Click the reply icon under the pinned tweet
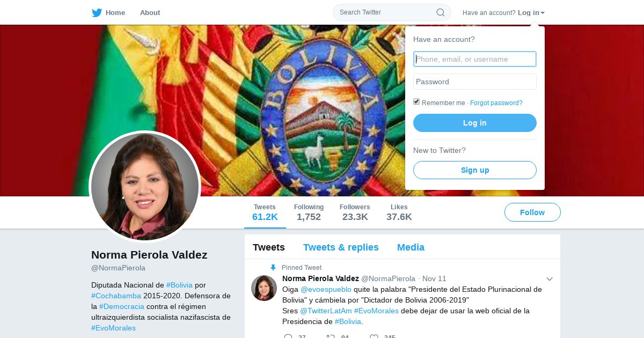 tap(288, 336)
